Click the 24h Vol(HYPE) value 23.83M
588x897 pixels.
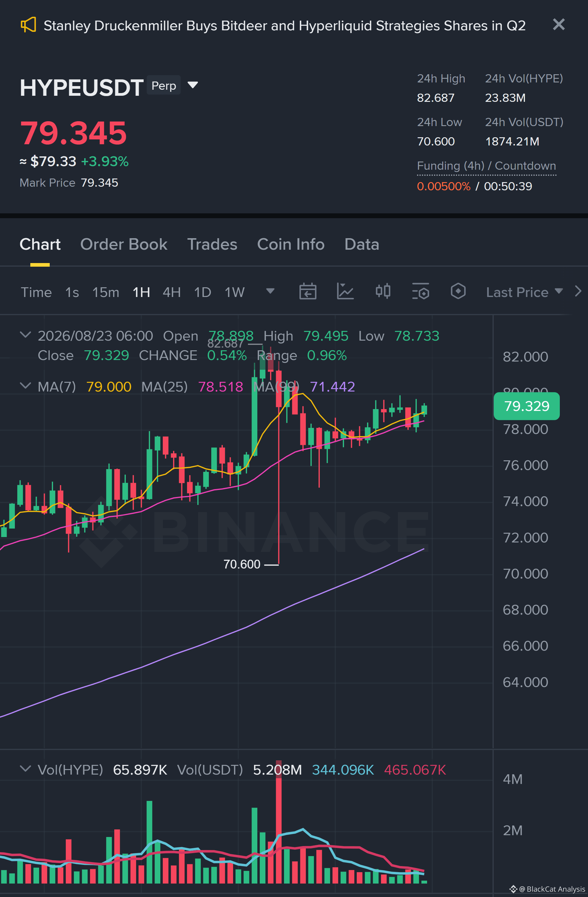[x=505, y=98]
